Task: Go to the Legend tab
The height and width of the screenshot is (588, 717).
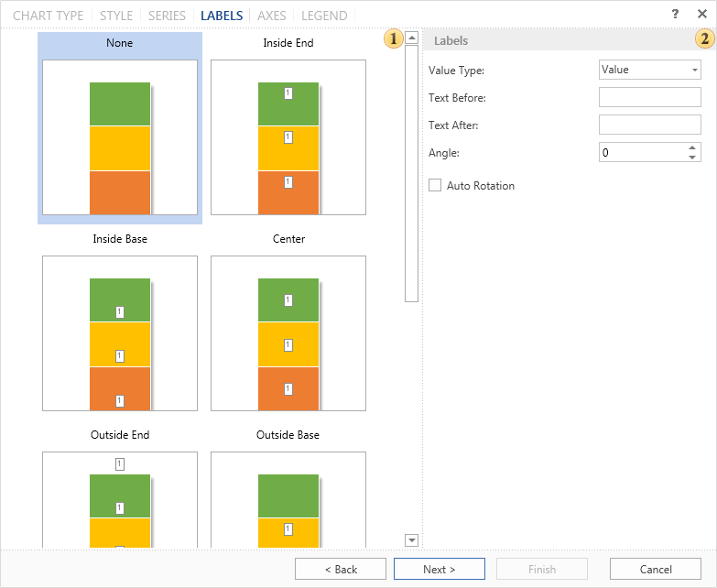Action: [324, 16]
